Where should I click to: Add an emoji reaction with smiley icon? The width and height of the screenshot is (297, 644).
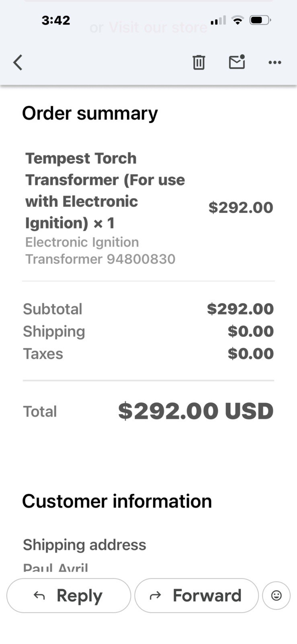coord(276,595)
